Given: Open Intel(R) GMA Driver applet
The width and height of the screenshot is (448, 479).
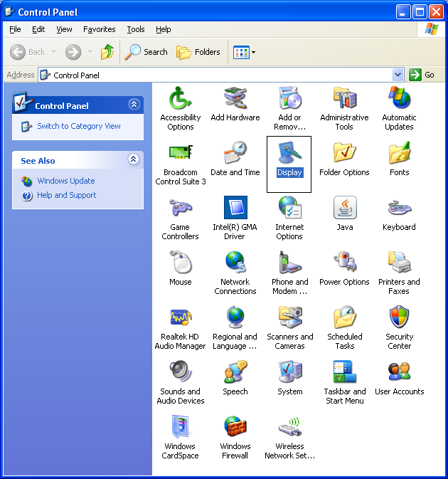Looking at the screenshot, I should pyautogui.click(x=235, y=207).
